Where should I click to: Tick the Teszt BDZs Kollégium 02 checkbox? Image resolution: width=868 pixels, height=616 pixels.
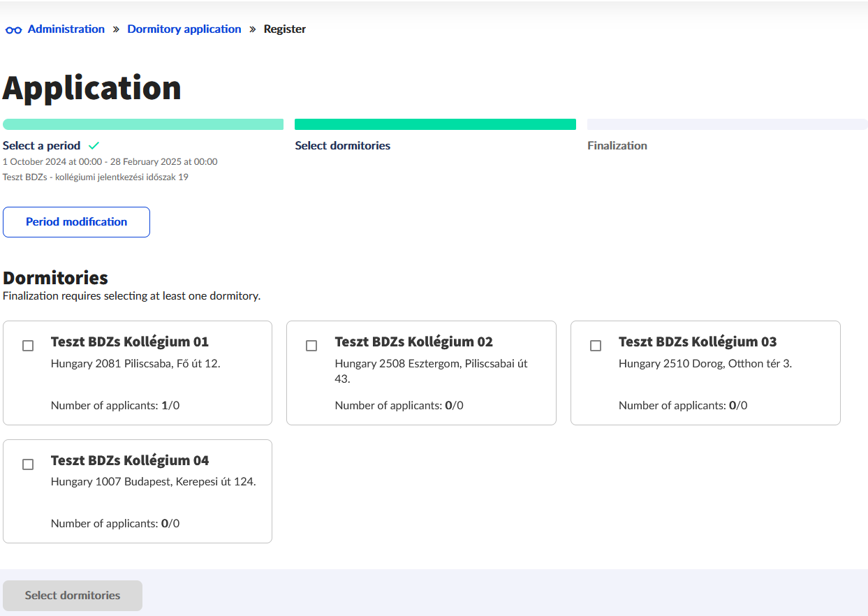point(311,346)
